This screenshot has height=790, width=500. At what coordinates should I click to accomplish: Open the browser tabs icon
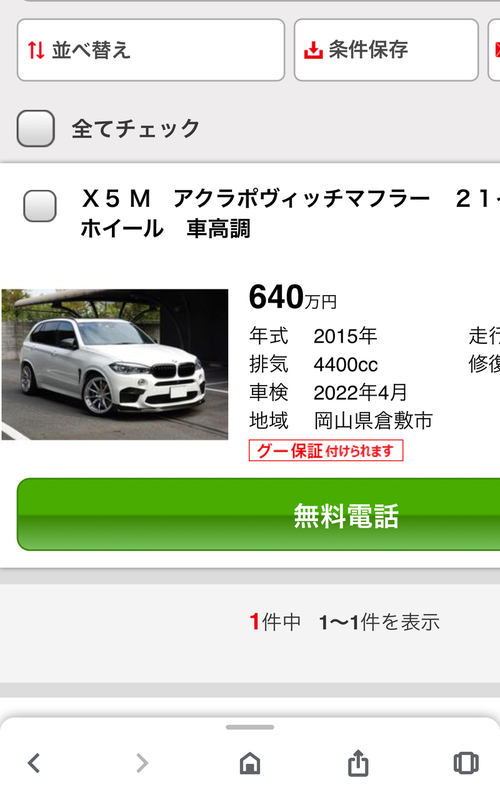pyautogui.click(x=466, y=763)
